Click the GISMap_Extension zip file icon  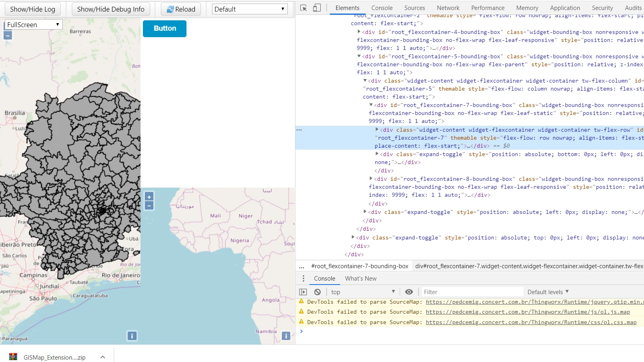(14, 357)
